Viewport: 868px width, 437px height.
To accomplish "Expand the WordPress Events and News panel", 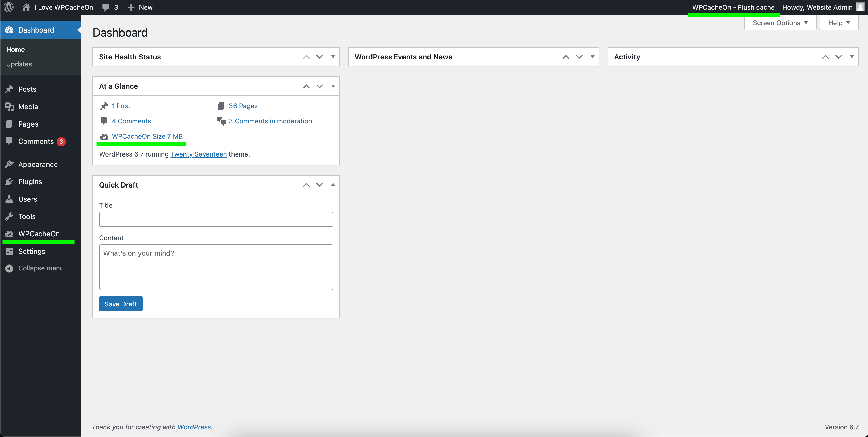I will click(x=592, y=57).
